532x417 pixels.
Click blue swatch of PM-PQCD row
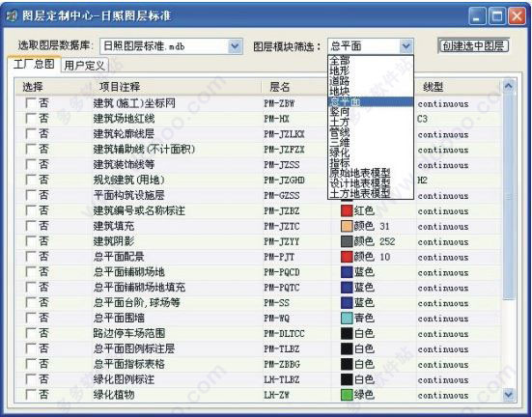pos(347,272)
